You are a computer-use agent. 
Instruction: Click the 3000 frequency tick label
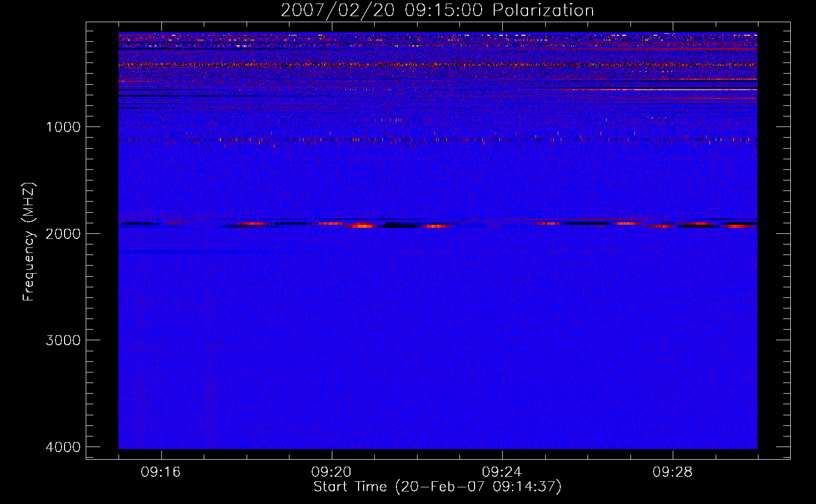[63, 340]
